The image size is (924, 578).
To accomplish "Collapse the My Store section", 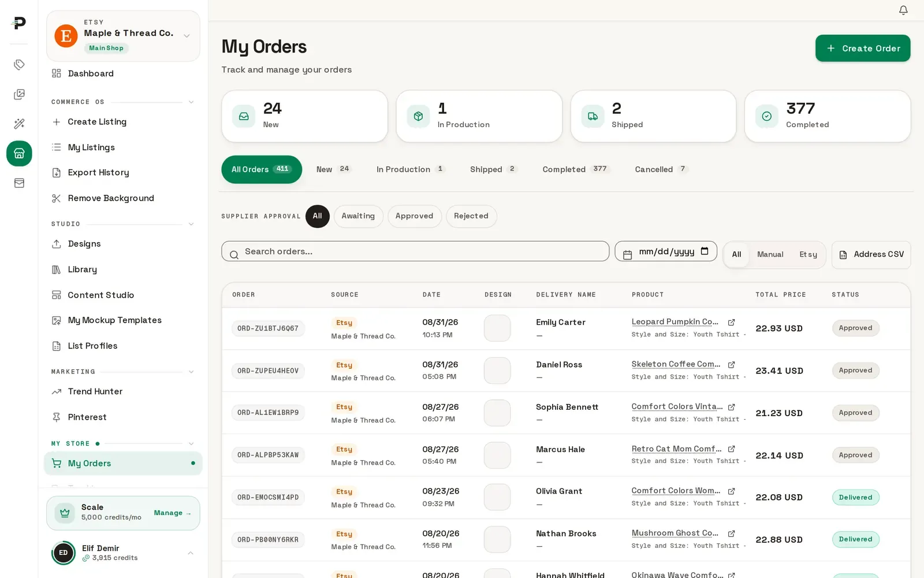I will point(191,444).
